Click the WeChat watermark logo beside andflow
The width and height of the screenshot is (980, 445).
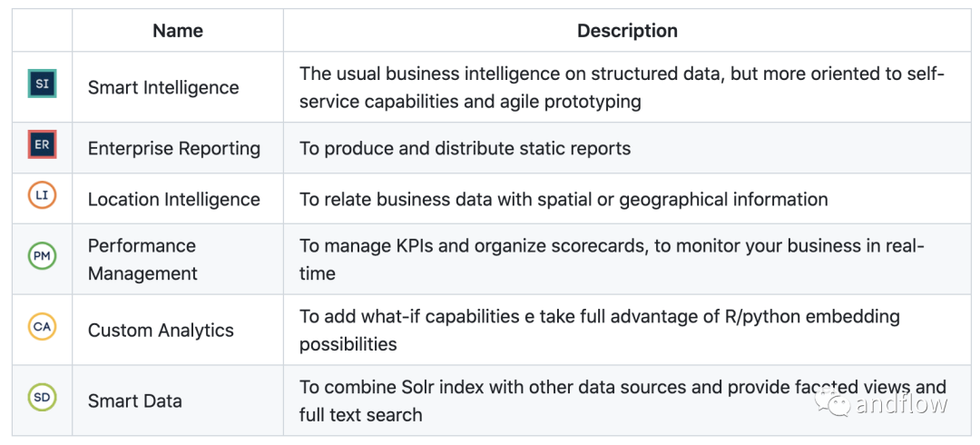[832, 402]
